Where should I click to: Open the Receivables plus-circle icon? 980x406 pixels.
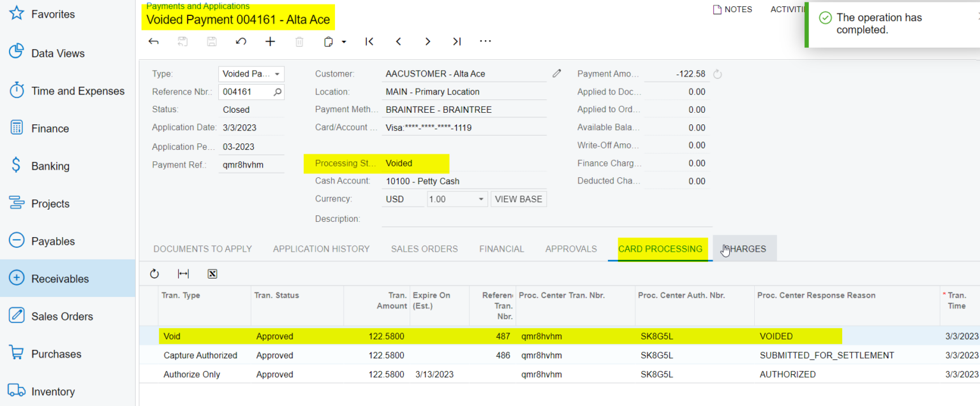click(17, 278)
